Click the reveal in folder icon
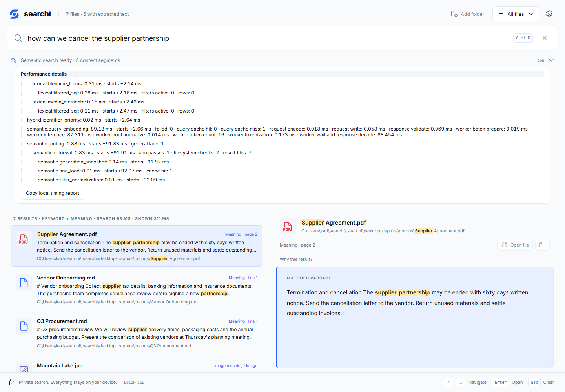Image resolution: width=565 pixels, height=392 pixels. tap(542, 245)
